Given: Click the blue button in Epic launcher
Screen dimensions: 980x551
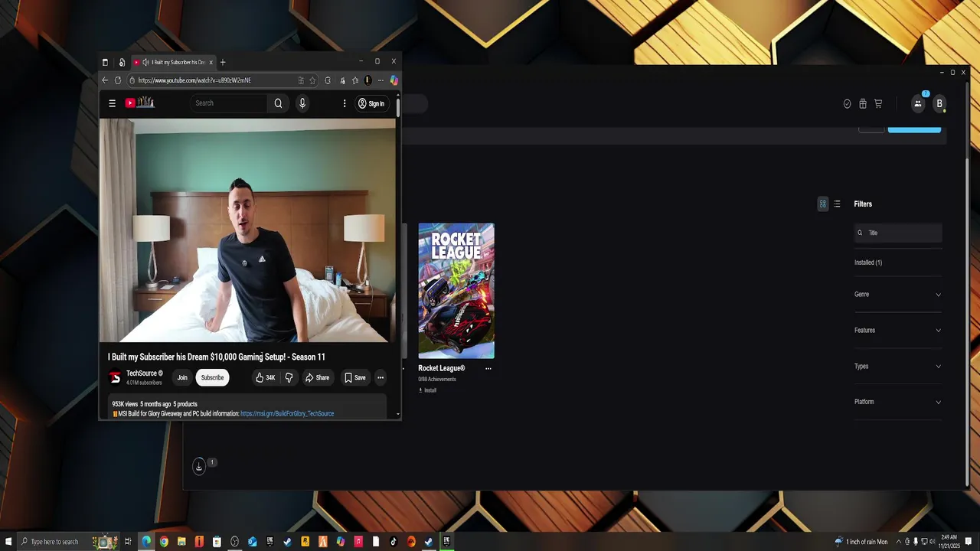Looking at the screenshot, I should click(x=914, y=129).
